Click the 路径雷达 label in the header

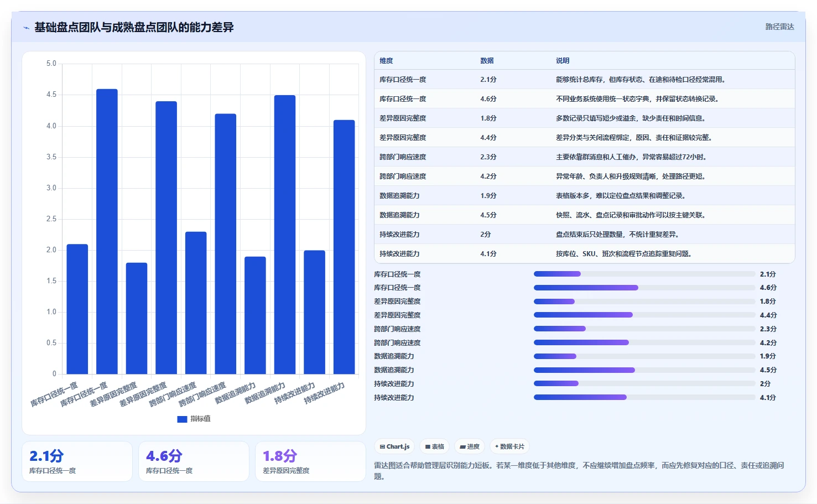click(779, 27)
